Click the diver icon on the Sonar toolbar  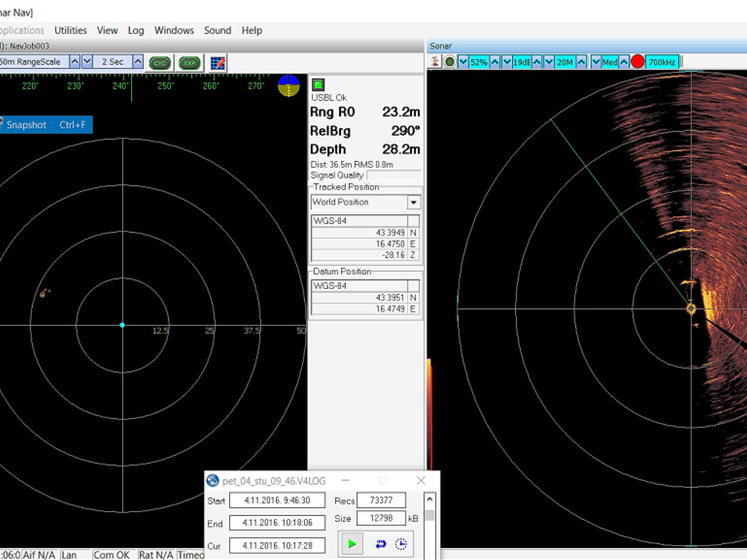click(435, 61)
